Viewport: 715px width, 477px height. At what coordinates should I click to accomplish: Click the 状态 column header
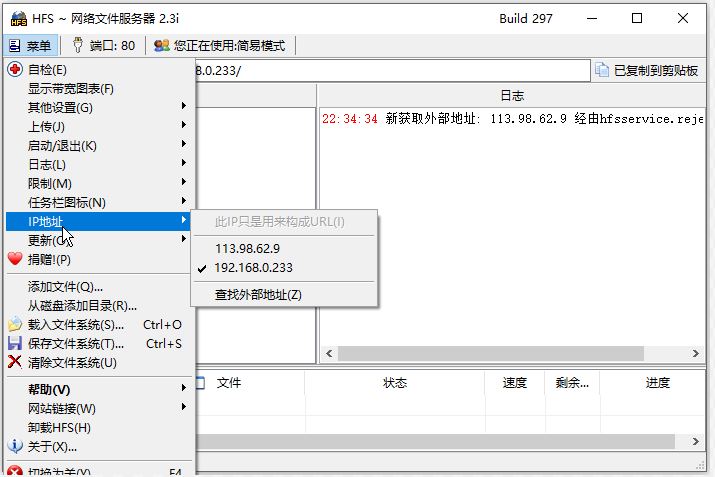[x=394, y=383]
